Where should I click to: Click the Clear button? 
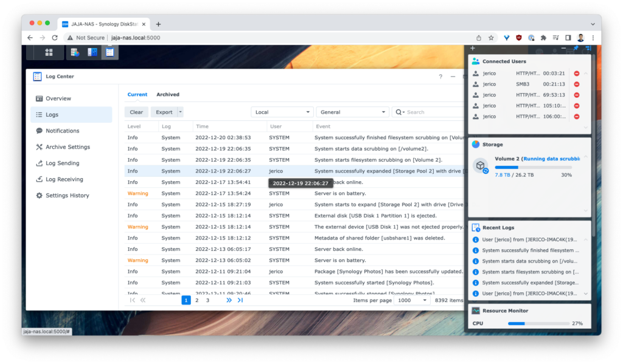(x=136, y=112)
